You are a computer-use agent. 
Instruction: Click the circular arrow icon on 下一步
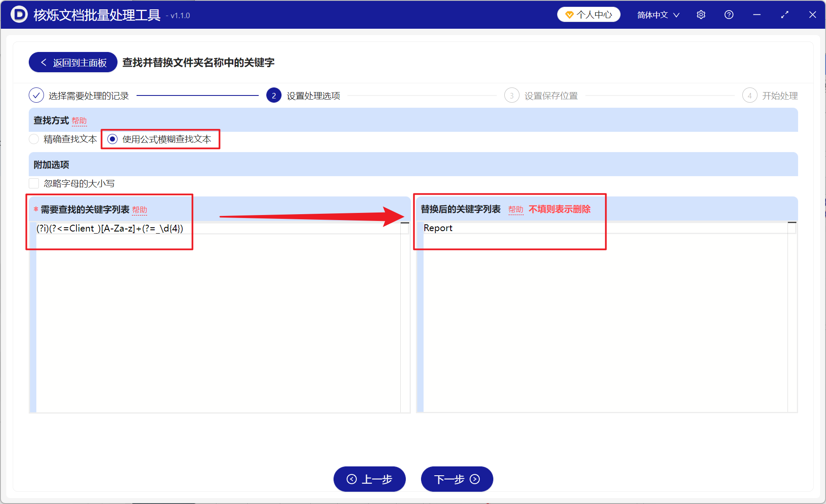coord(475,479)
